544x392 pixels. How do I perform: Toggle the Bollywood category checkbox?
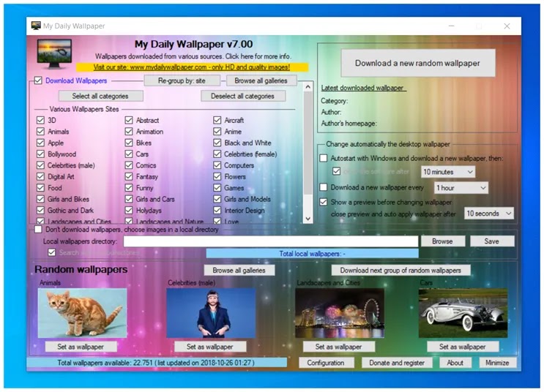(40, 154)
